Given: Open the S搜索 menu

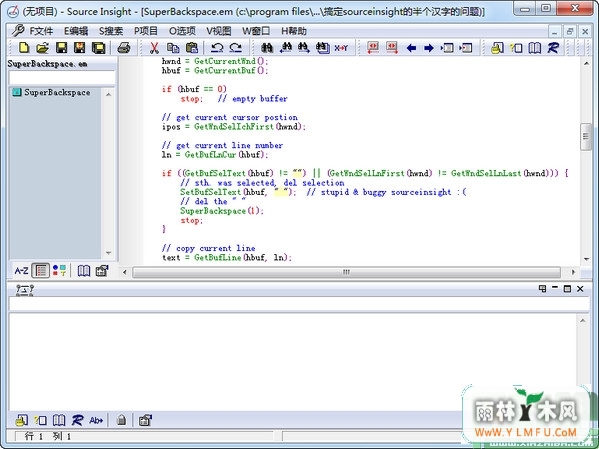Looking at the screenshot, I should point(111,31).
